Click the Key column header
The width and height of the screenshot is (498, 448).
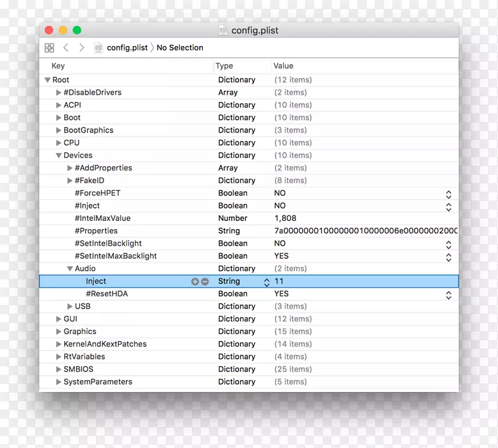point(58,66)
